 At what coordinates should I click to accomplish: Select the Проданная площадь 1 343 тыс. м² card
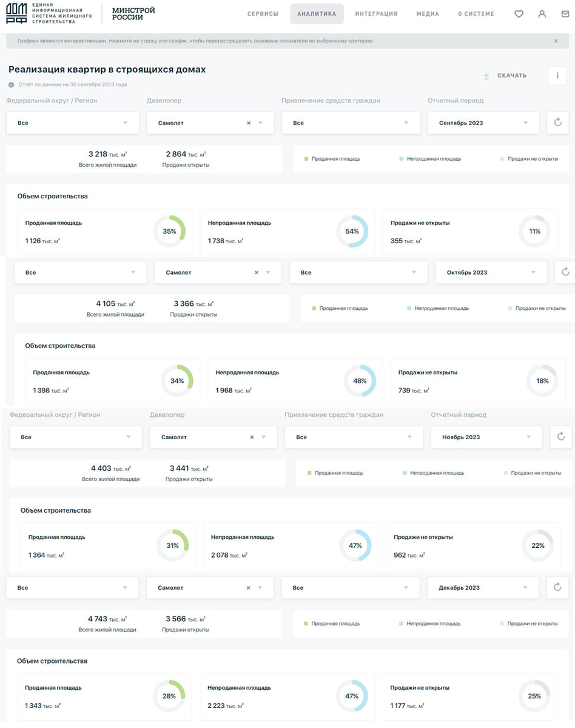pyautogui.click(x=104, y=696)
